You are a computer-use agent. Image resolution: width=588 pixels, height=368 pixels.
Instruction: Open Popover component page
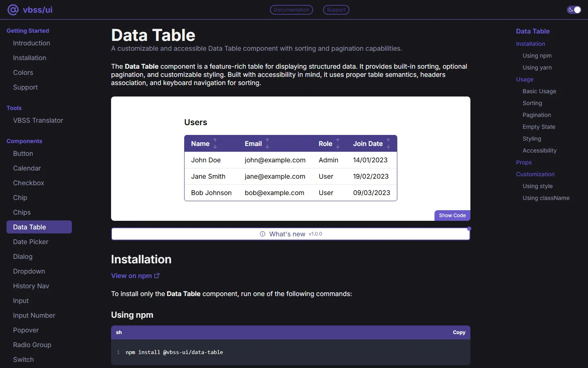click(26, 330)
